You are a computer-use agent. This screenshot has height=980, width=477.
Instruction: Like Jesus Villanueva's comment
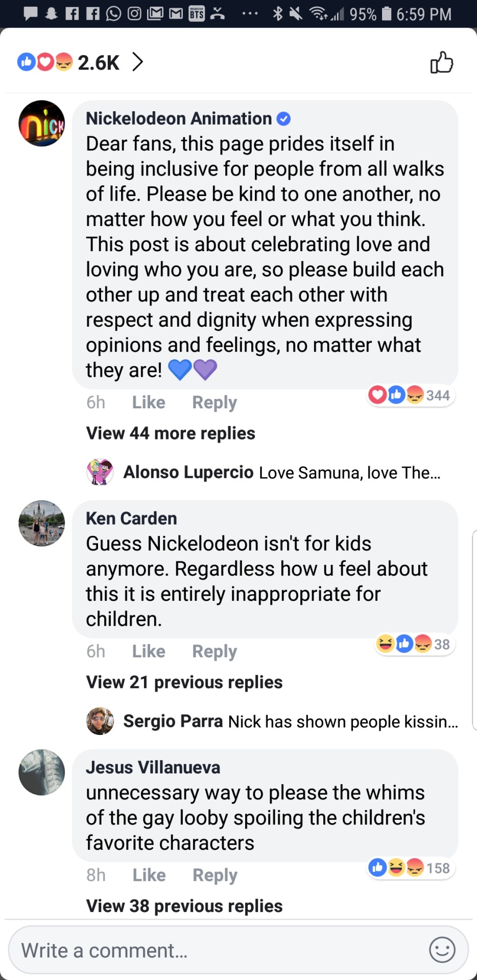click(x=149, y=875)
